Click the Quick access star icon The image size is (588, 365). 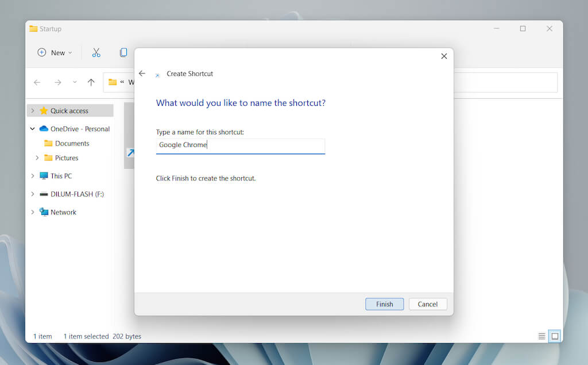point(44,111)
